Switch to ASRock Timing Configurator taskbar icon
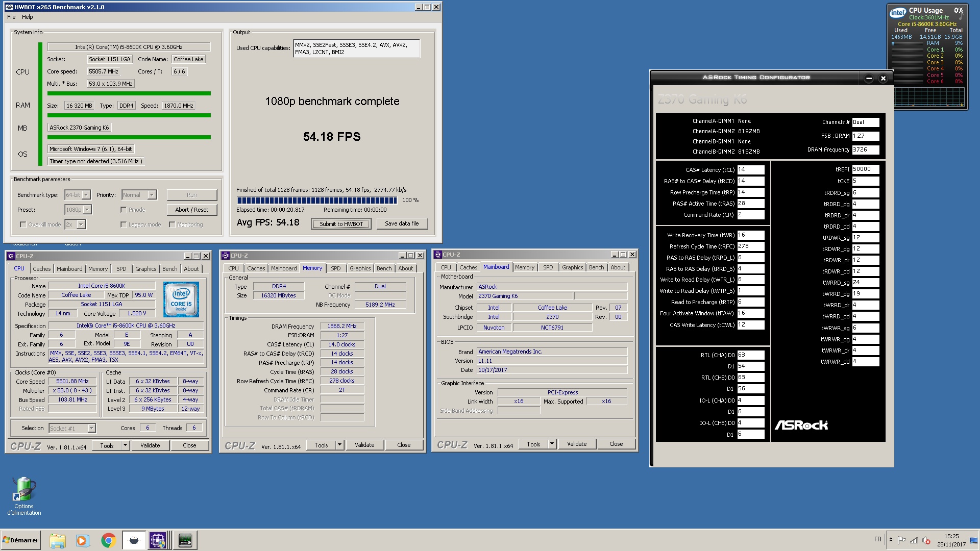 185,540
